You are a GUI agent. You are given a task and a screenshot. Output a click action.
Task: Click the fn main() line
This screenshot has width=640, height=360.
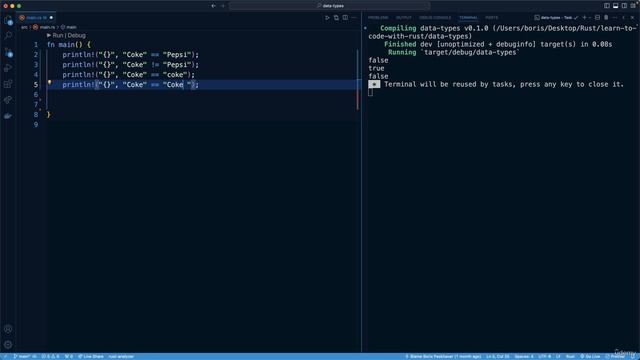point(69,44)
